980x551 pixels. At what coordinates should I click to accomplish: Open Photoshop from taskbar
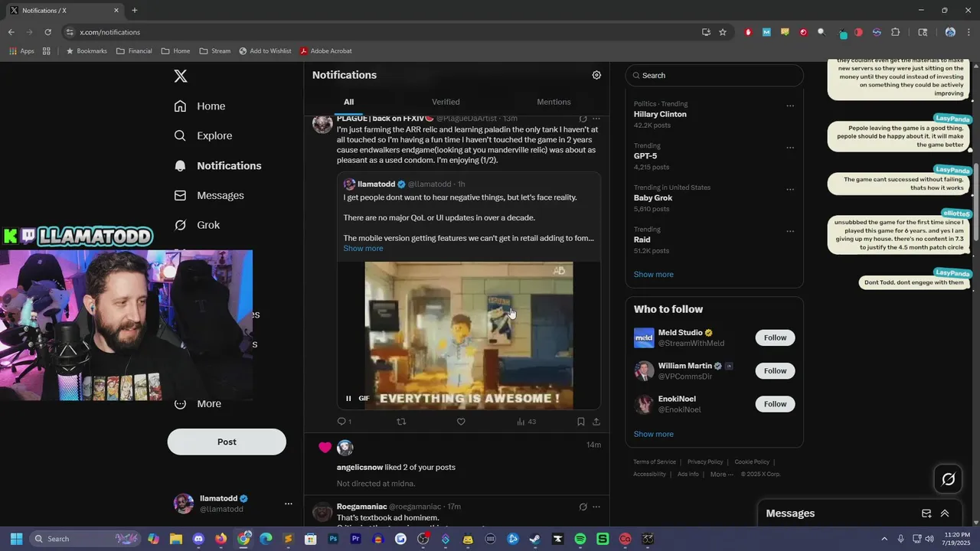coord(333,539)
